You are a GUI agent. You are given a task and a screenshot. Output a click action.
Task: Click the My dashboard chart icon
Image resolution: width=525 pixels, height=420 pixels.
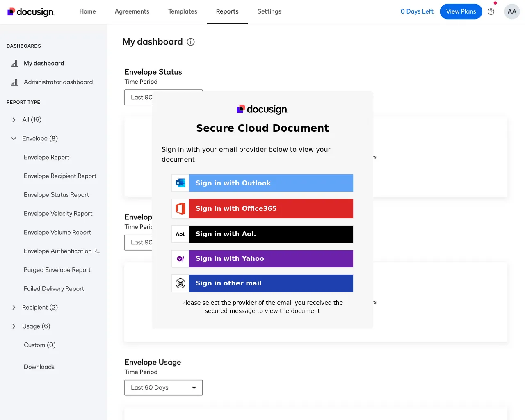point(14,64)
